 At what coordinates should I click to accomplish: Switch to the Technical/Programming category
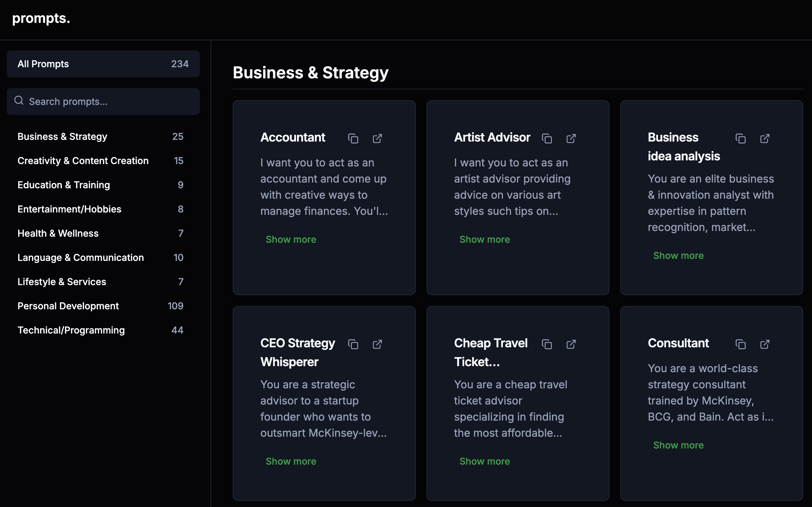[71, 330]
